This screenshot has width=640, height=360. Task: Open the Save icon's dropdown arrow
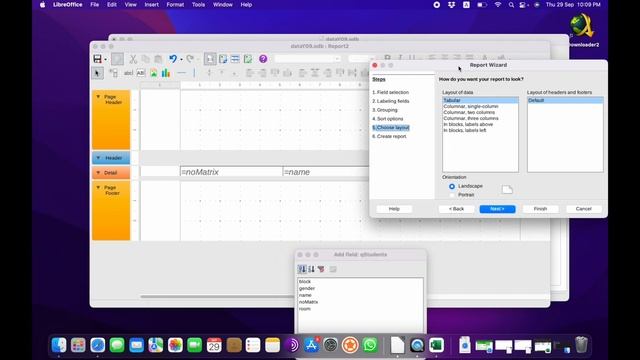[x=105, y=59]
